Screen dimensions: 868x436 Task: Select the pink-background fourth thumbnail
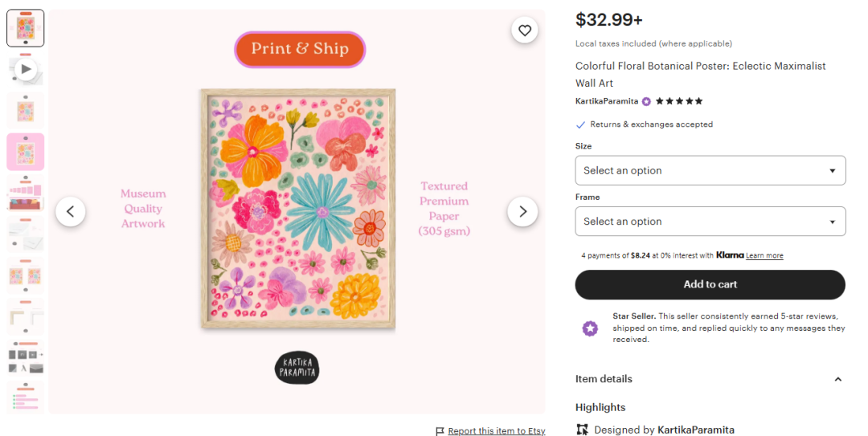point(26,152)
